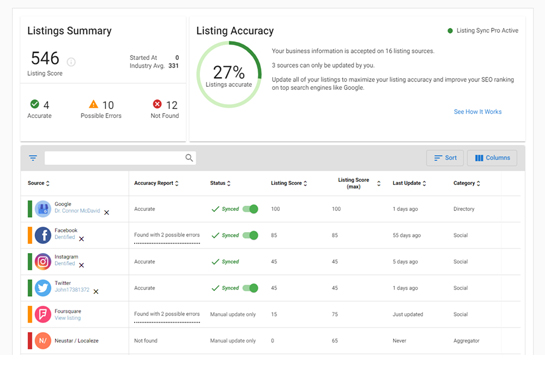Click the Instagram logo icon
This screenshot has height=369, width=545.
(43, 262)
